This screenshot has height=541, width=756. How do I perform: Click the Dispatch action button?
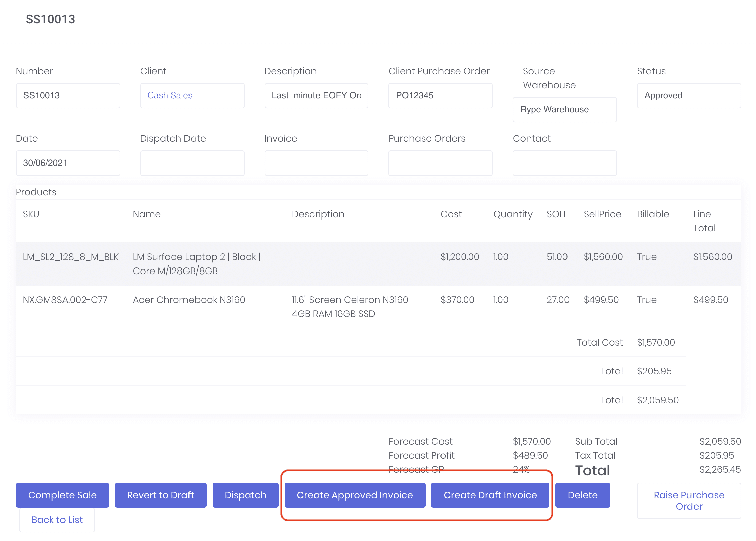point(245,494)
